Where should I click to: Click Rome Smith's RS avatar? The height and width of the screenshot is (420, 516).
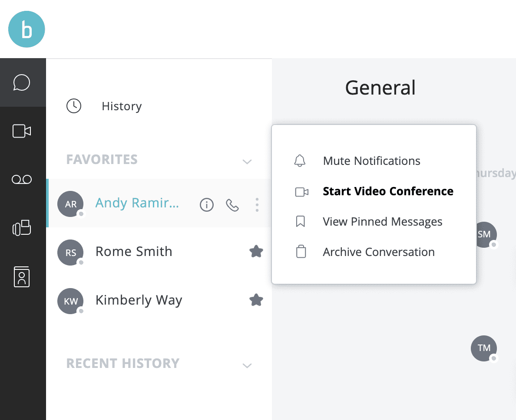70,253
